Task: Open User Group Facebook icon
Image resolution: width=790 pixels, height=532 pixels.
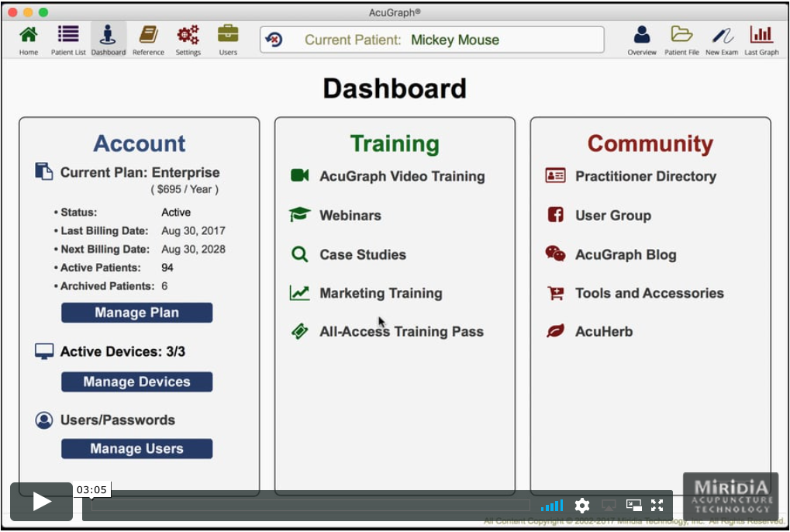Action: tap(555, 215)
